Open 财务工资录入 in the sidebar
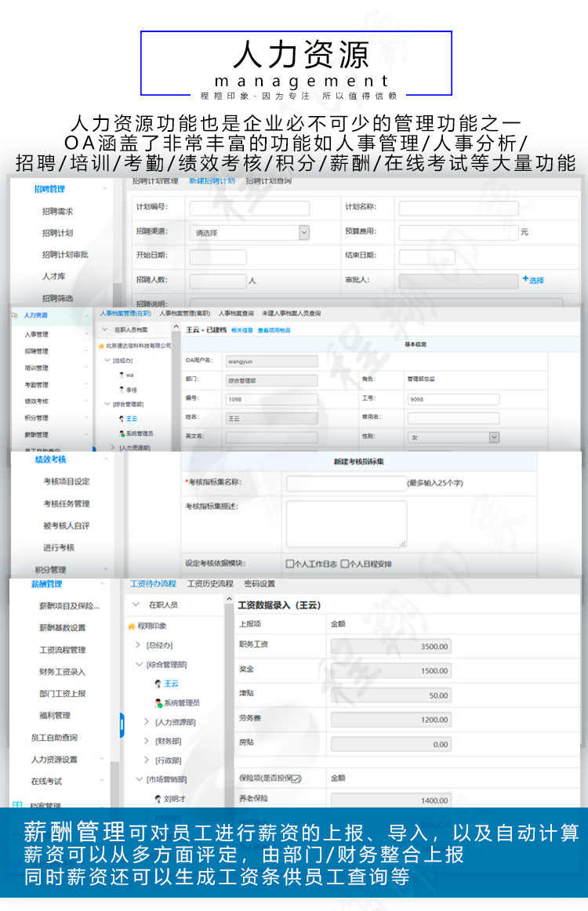 pos(62,672)
